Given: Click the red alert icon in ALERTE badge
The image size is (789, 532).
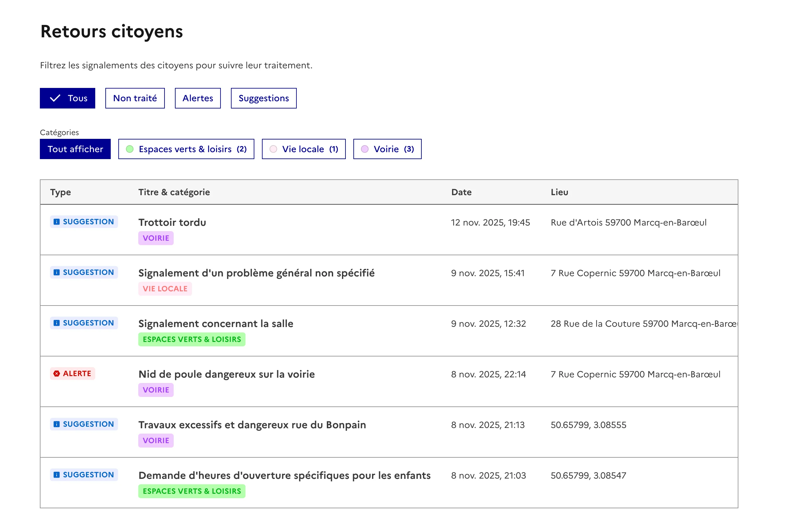Looking at the screenshot, I should coord(57,374).
